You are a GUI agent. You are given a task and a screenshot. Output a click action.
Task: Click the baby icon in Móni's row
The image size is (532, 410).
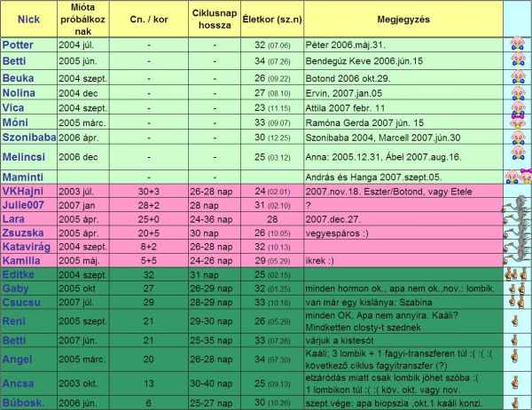516,122
